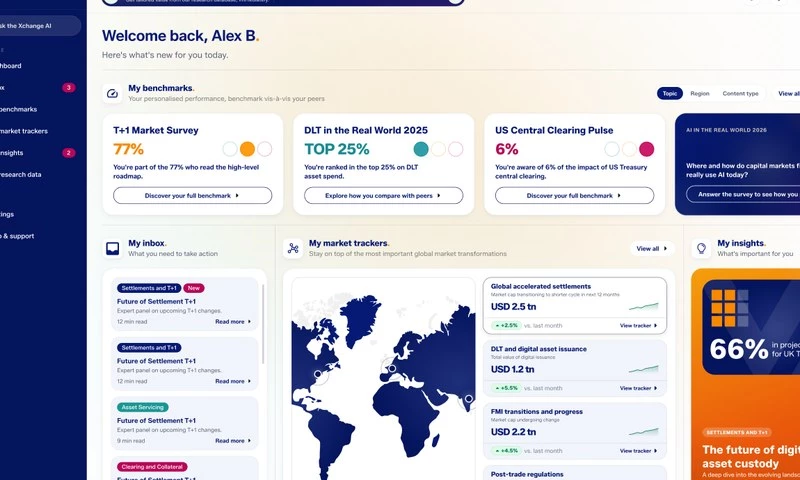Click the magenta dot in US Central Clearing Pulse card
This screenshot has width=800, height=480.
(646, 149)
